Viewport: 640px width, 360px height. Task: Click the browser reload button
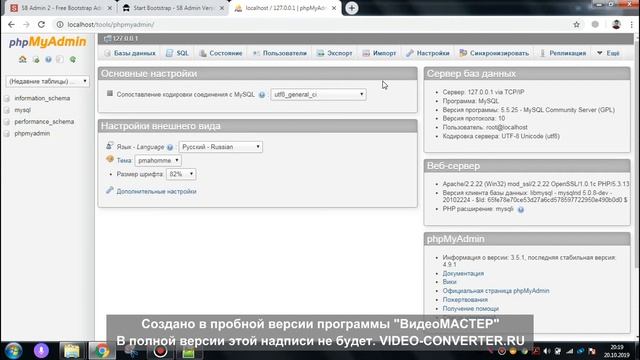tap(41, 24)
